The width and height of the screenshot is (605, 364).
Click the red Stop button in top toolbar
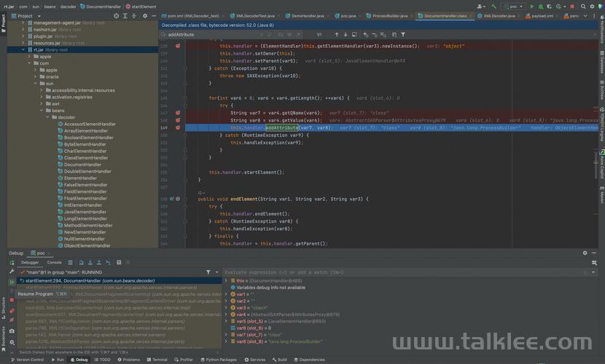tap(572, 7)
